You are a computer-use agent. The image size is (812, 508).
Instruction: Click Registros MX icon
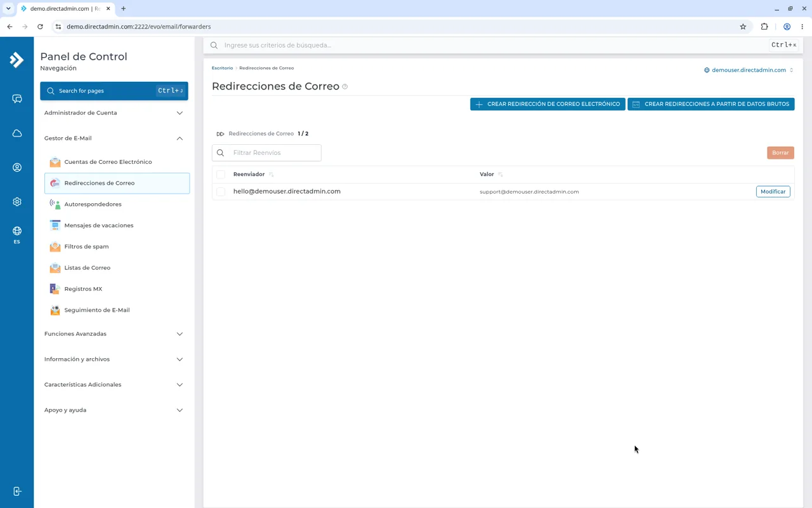pyautogui.click(x=55, y=289)
